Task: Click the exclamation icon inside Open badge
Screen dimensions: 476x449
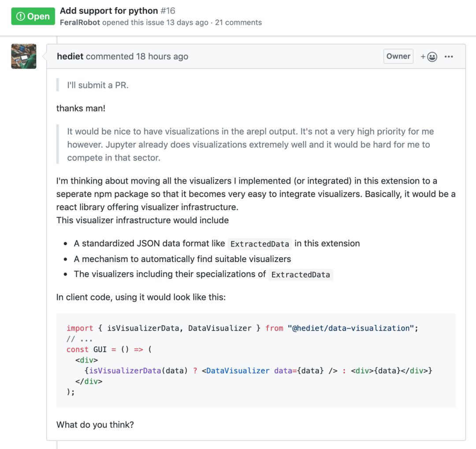Action: (x=20, y=16)
